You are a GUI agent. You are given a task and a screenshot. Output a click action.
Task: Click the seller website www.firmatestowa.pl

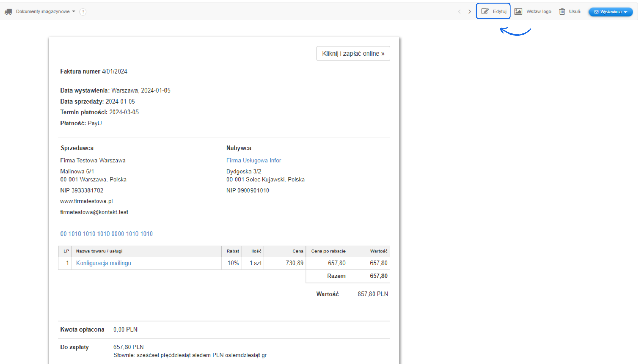[86, 201]
